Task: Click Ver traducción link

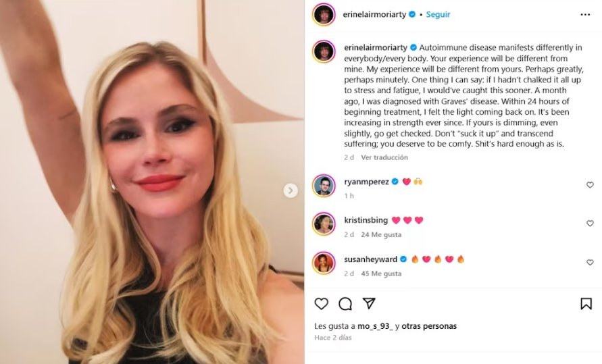Action: tap(384, 157)
